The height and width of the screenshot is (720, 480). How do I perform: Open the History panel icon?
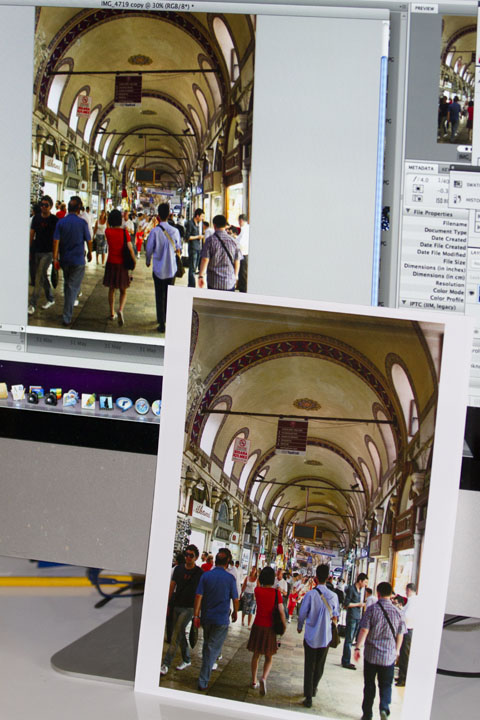point(457,199)
